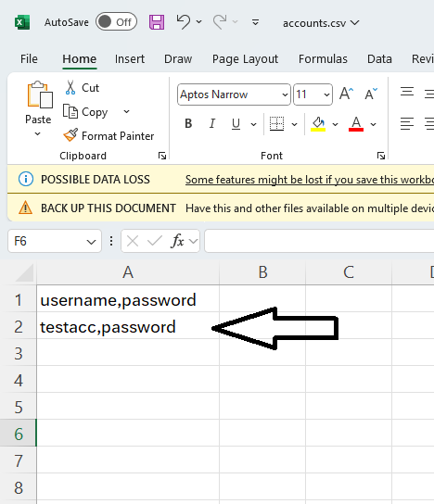Expand the Paste options arrow
Screen dimensions: 434x504
point(38,133)
